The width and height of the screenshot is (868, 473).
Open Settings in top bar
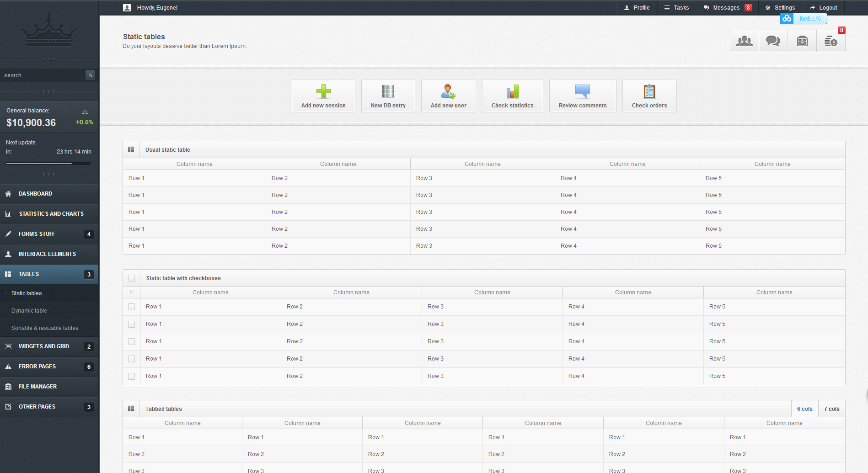780,8
